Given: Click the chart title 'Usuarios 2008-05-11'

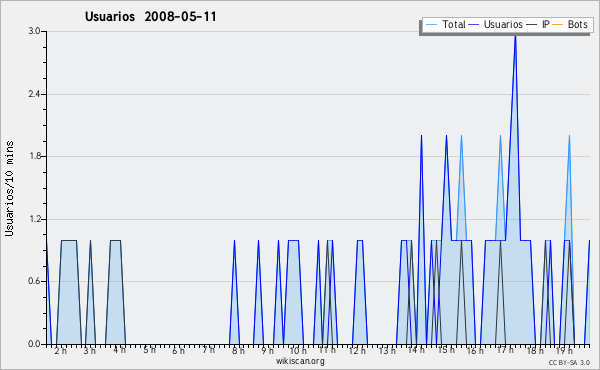Looking at the screenshot, I should click(151, 17).
